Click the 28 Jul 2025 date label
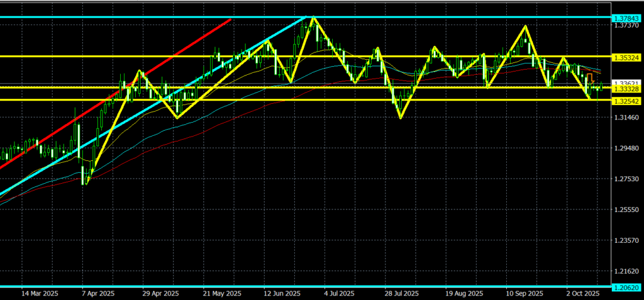 click(401, 294)
